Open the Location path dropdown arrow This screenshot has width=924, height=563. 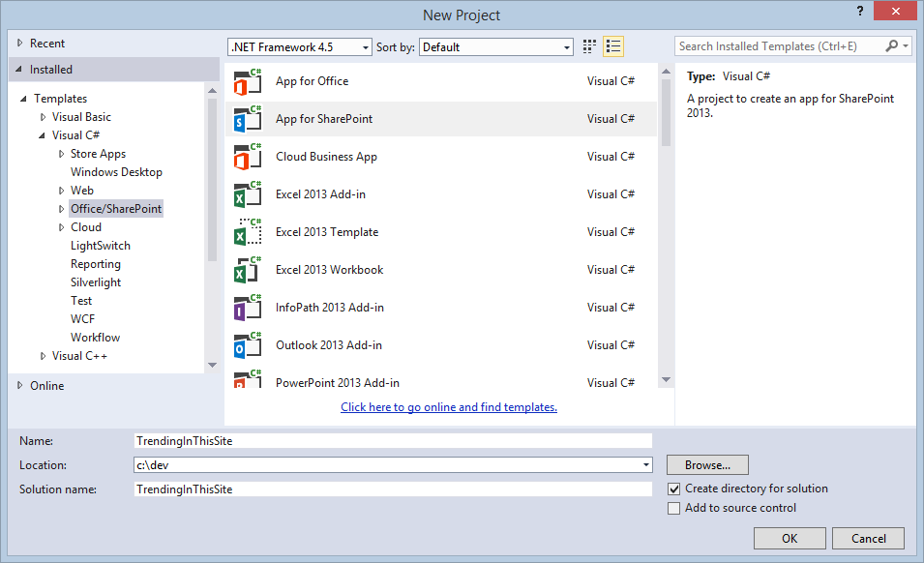click(x=646, y=465)
